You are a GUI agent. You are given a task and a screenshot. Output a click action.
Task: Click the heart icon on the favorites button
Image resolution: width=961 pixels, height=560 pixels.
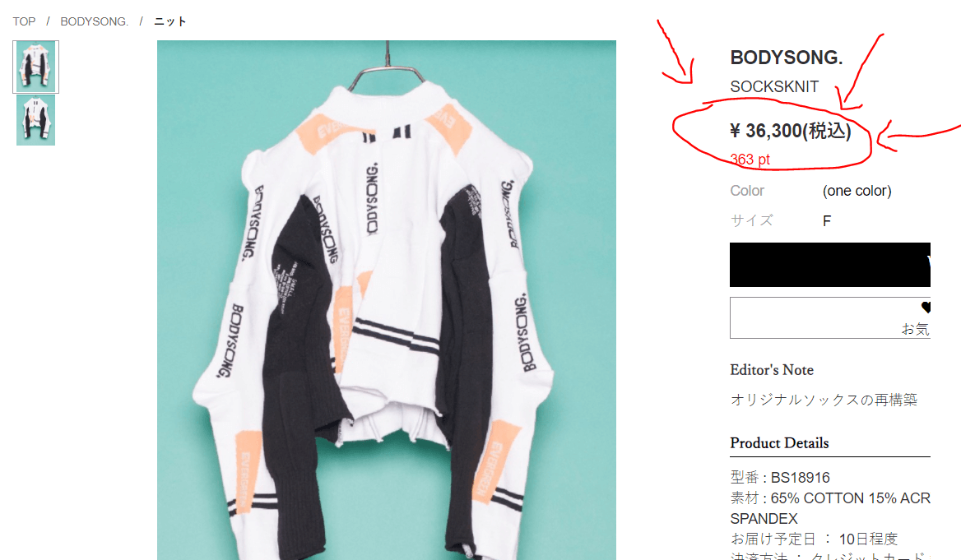tap(926, 308)
